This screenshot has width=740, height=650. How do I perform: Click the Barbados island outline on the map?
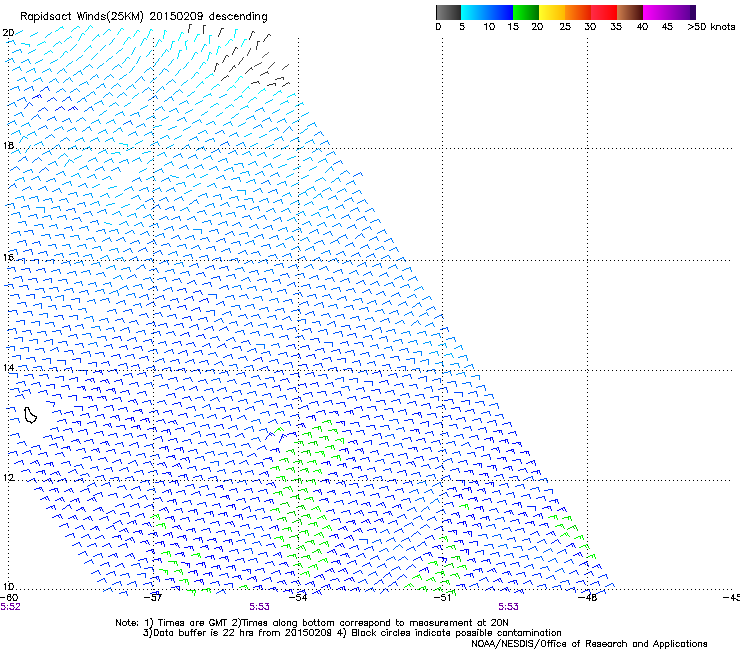pos(30,415)
